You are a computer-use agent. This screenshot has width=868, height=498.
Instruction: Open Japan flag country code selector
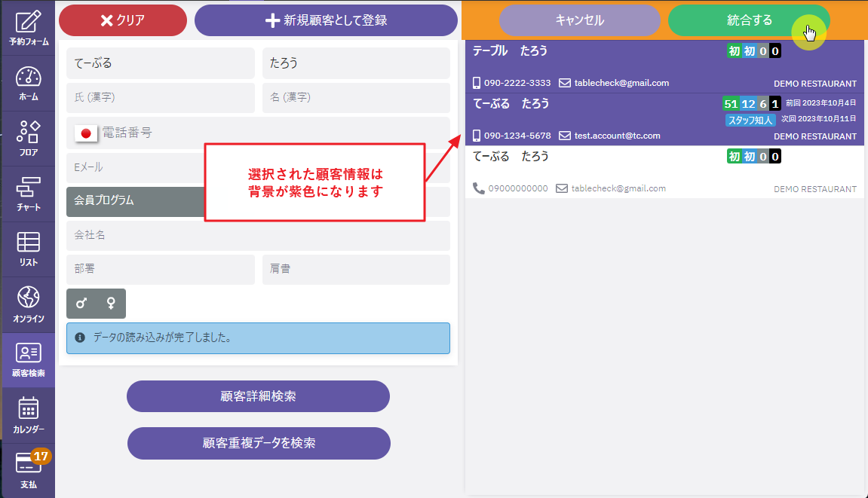pos(86,133)
